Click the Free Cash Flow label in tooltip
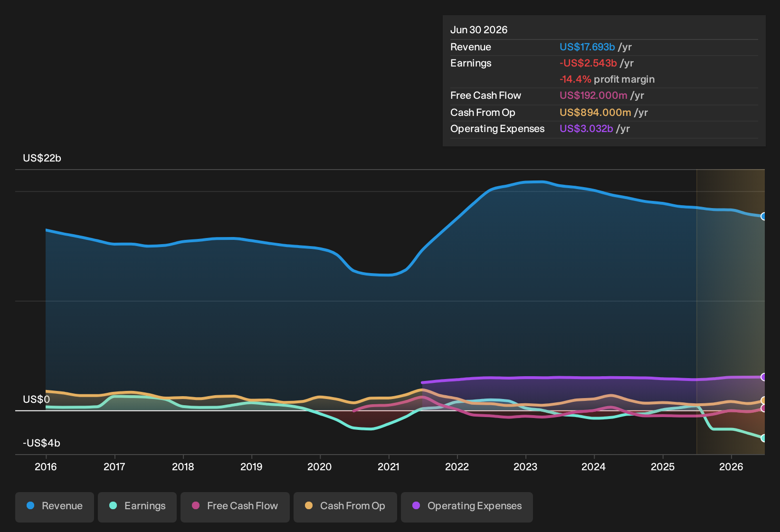This screenshot has height=532, width=780. click(485, 95)
